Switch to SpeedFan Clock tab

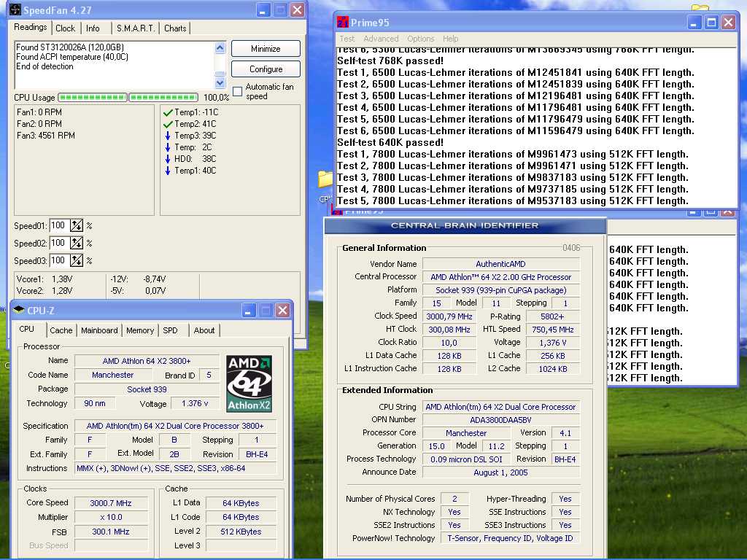point(65,28)
